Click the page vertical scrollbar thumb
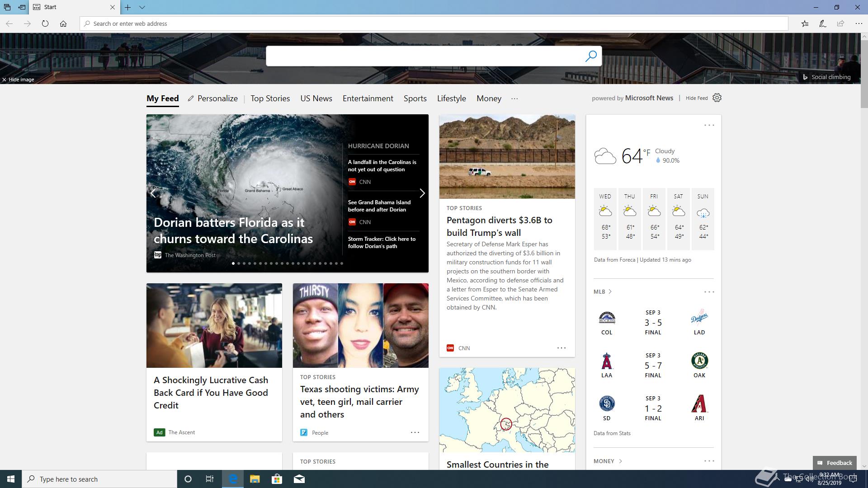Screen dimensions: 868x488 [x=864, y=75]
